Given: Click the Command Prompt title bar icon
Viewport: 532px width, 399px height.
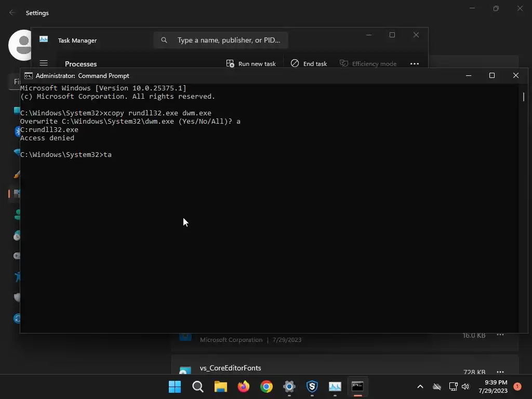Looking at the screenshot, I should point(28,76).
